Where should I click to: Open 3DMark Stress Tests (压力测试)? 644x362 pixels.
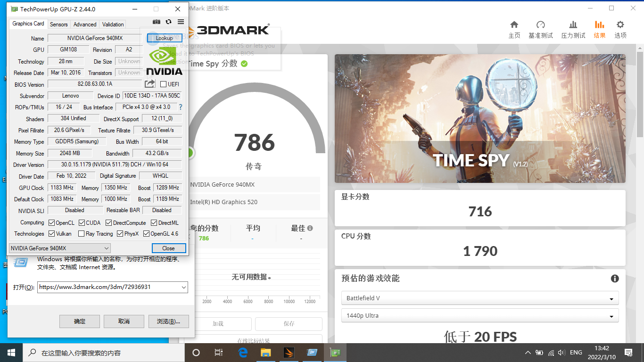(573, 30)
